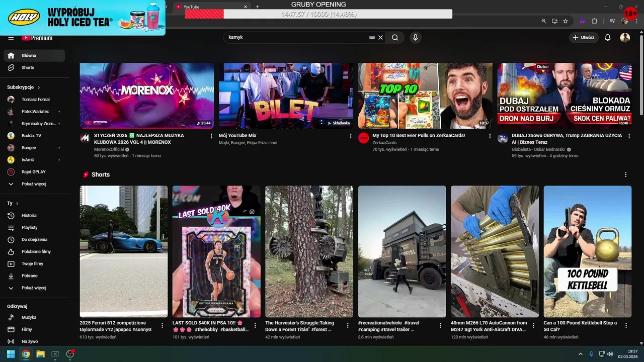This screenshot has height=362, width=644.
Task: Play LAST SOLD $40K IN PSA 10 short
Action: click(x=216, y=251)
